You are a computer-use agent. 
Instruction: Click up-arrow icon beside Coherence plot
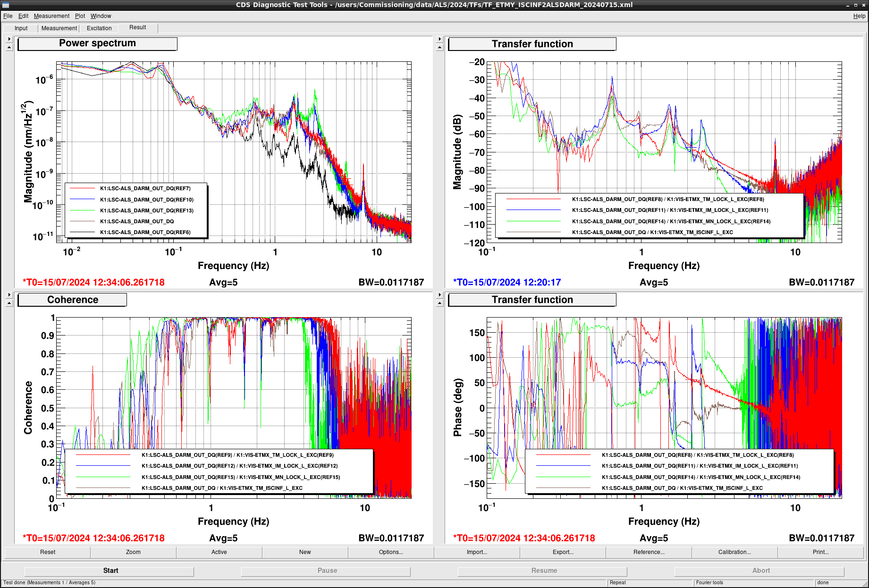9,303
